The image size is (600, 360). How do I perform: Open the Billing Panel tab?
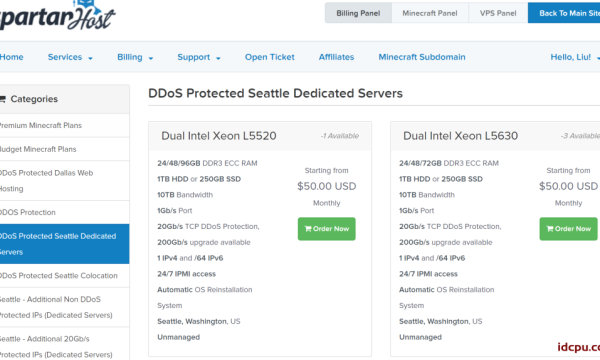click(358, 13)
